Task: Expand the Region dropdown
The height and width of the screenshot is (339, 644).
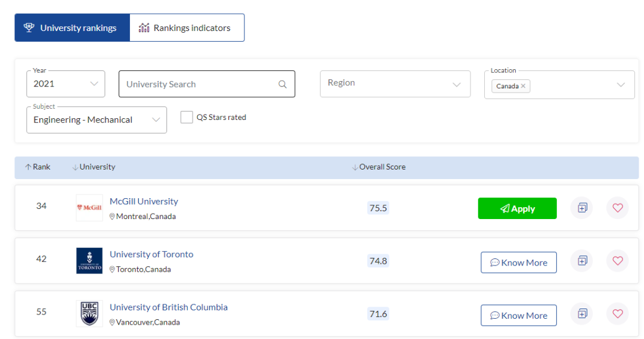Action: click(x=395, y=84)
